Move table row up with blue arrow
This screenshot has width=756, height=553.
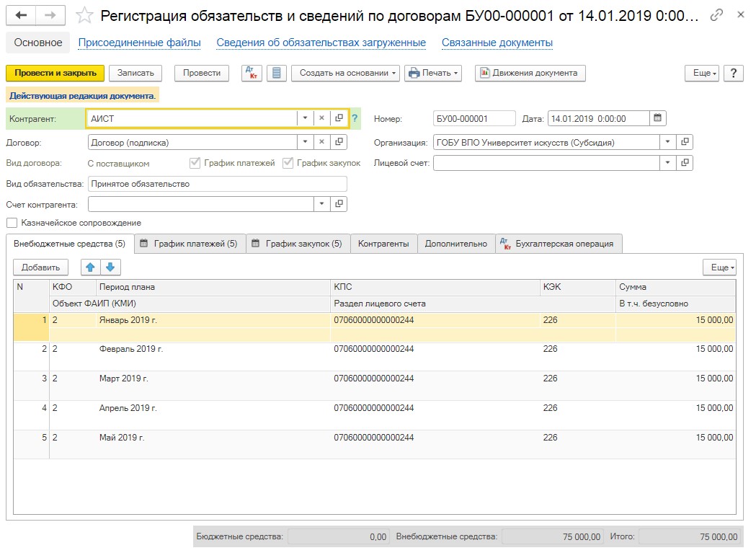click(x=90, y=267)
